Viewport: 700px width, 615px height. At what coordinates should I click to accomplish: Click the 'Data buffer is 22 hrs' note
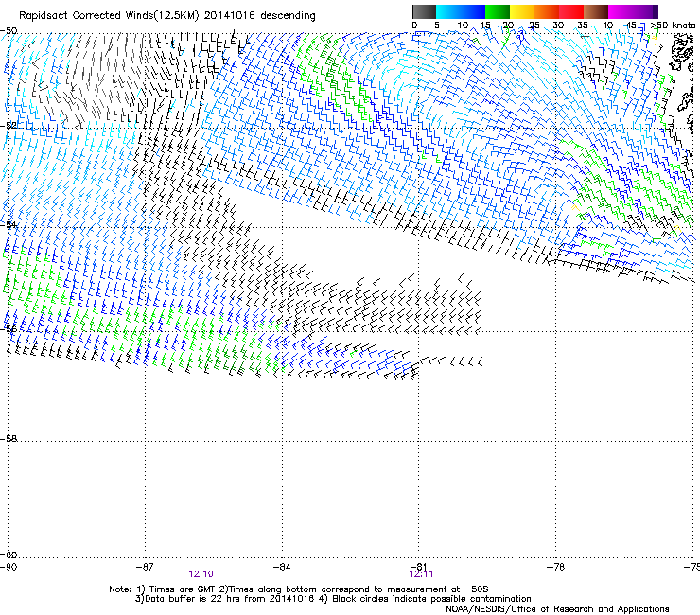click(191, 599)
